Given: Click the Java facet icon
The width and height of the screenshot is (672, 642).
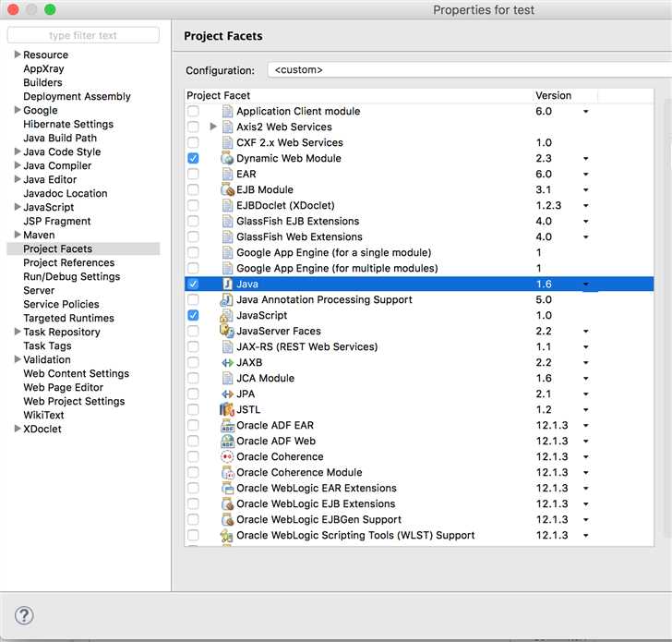Looking at the screenshot, I should pos(227,284).
